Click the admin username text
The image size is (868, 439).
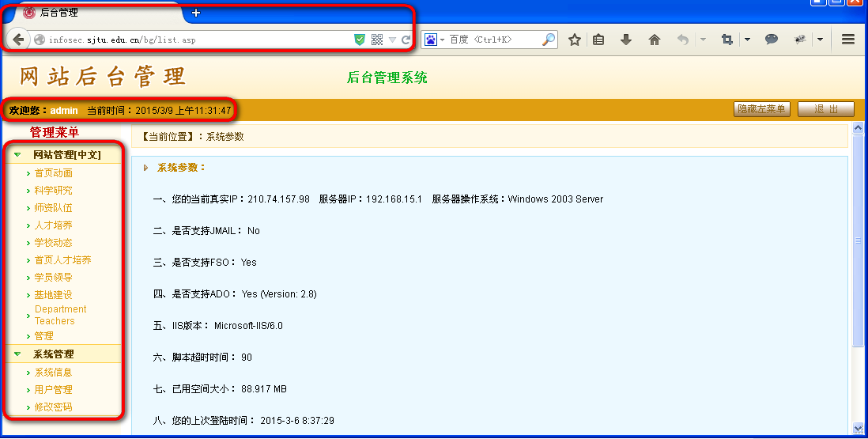(64, 110)
